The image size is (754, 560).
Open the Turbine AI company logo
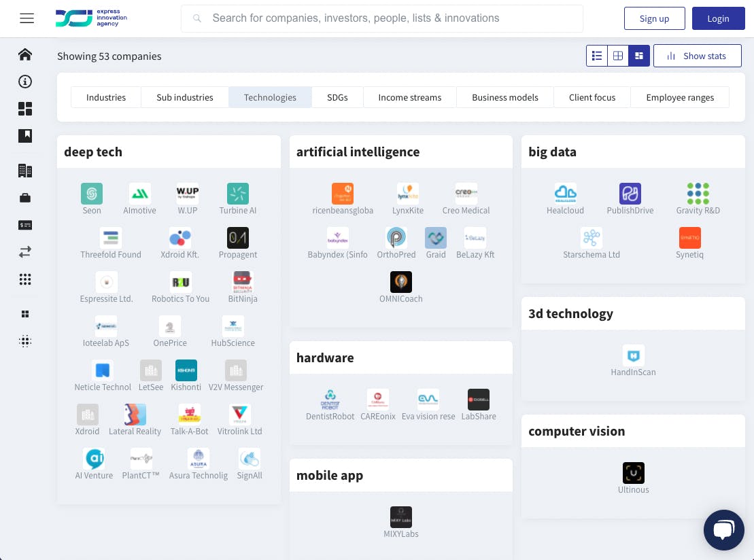238,194
